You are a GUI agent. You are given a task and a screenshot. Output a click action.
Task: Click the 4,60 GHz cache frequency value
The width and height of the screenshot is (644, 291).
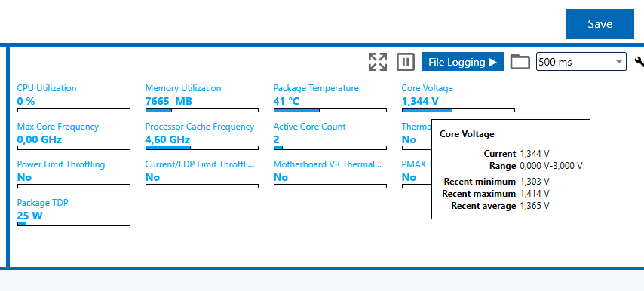(x=167, y=139)
